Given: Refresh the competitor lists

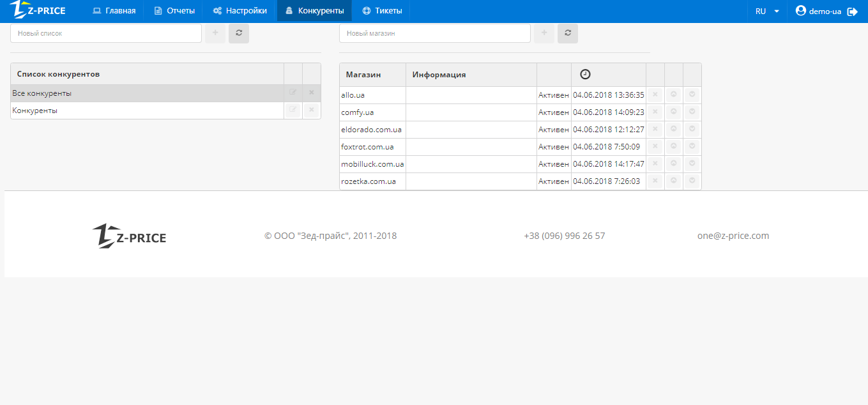Looking at the screenshot, I should click(x=239, y=33).
